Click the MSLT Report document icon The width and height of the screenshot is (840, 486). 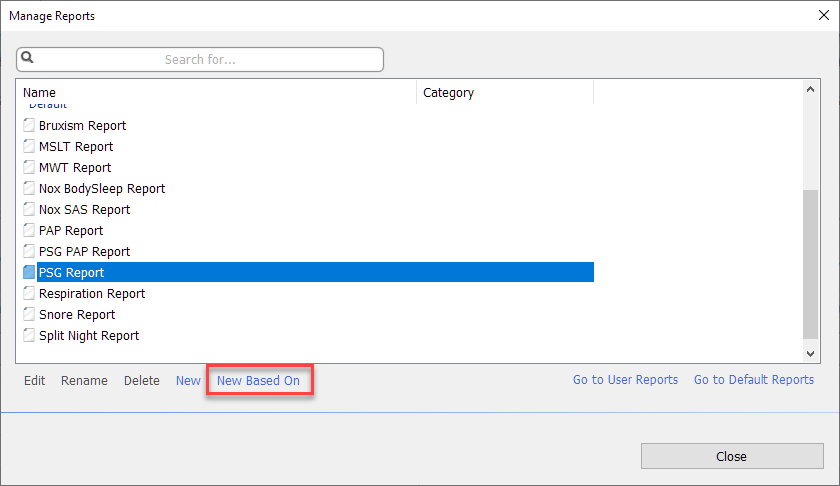point(29,146)
